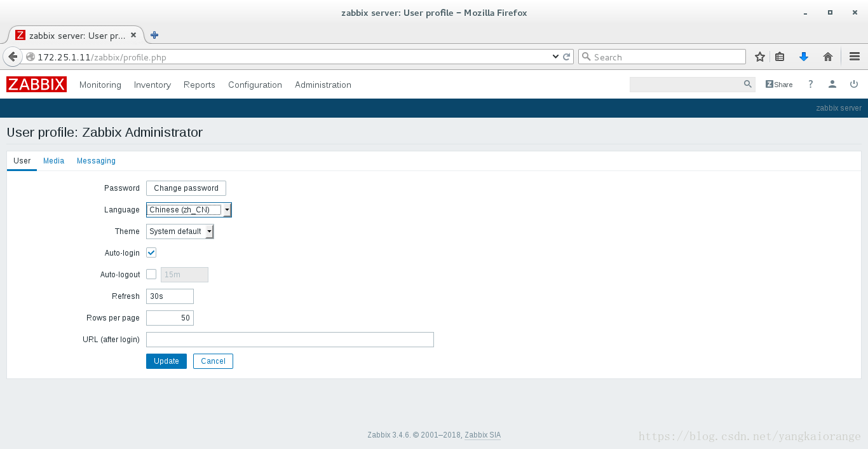Switch to the User tab
This screenshot has height=449, width=868.
22,161
